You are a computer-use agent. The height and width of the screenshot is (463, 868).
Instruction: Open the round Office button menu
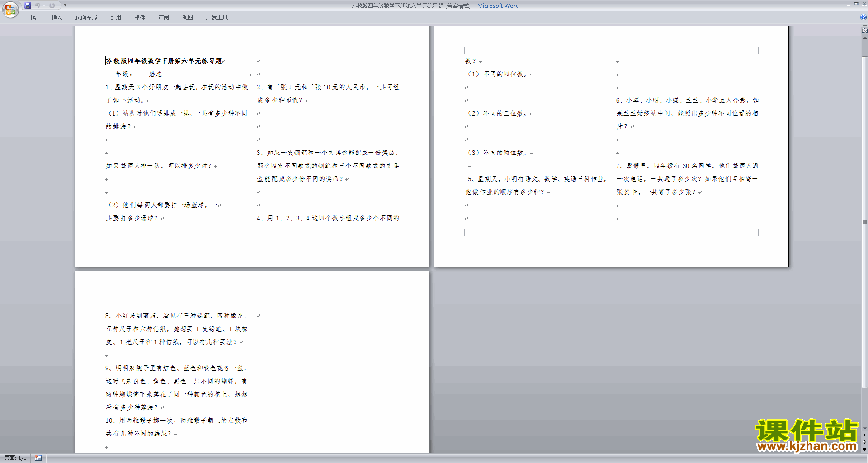click(10, 9)
